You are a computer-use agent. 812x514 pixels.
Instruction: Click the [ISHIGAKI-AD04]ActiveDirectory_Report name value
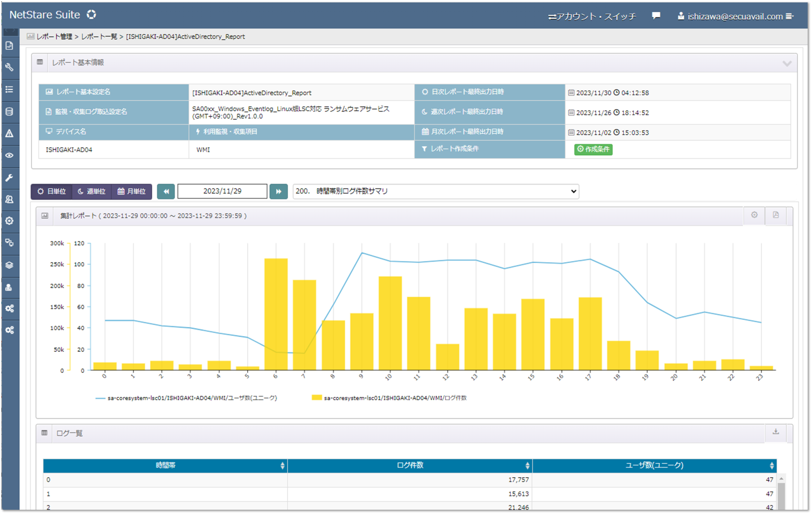(251, 93)
